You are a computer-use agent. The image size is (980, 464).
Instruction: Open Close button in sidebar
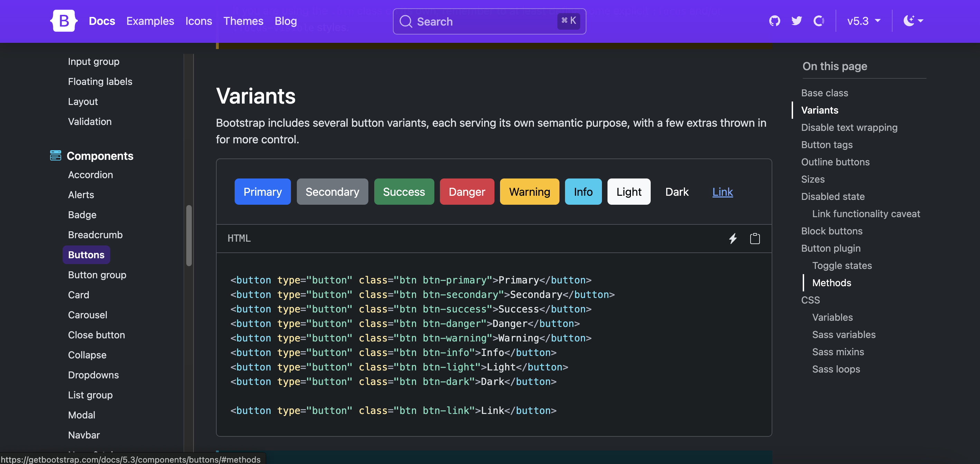tap(96, 335)
